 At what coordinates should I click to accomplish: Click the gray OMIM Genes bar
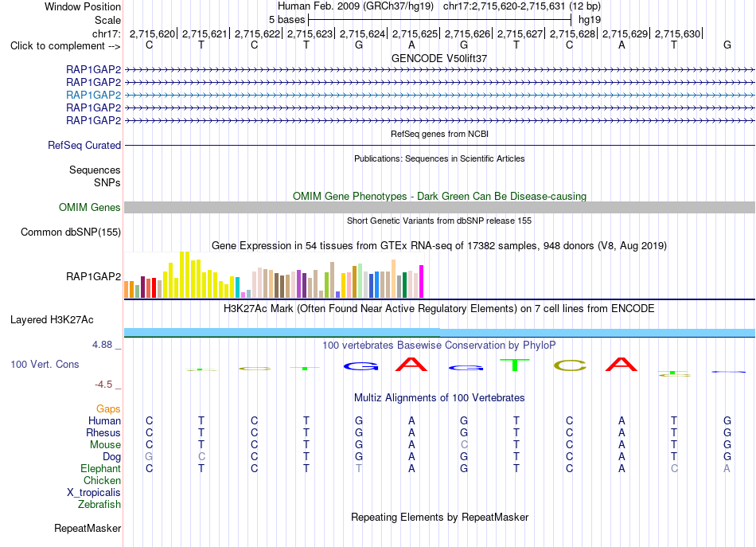click(x=439, y=208)
